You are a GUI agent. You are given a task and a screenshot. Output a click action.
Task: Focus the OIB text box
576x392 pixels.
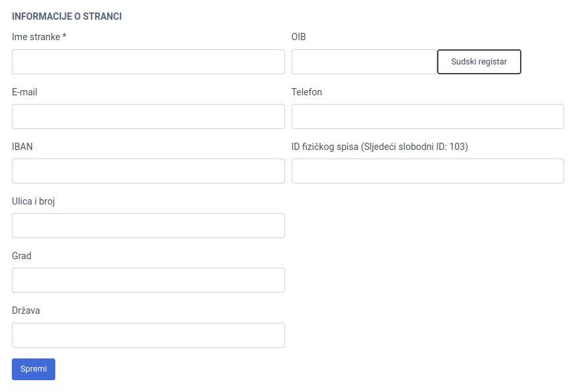pyautogui.click(x=363, y=62)
